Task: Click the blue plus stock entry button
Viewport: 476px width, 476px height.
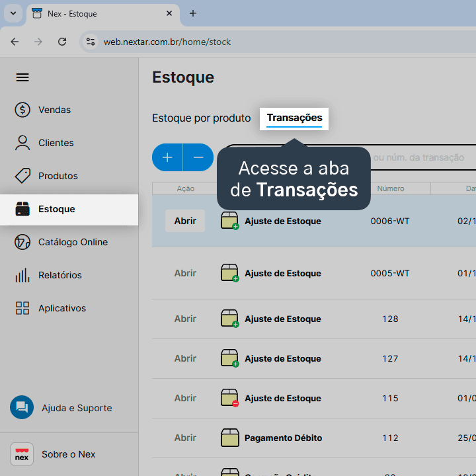Action: click(167, 157)
